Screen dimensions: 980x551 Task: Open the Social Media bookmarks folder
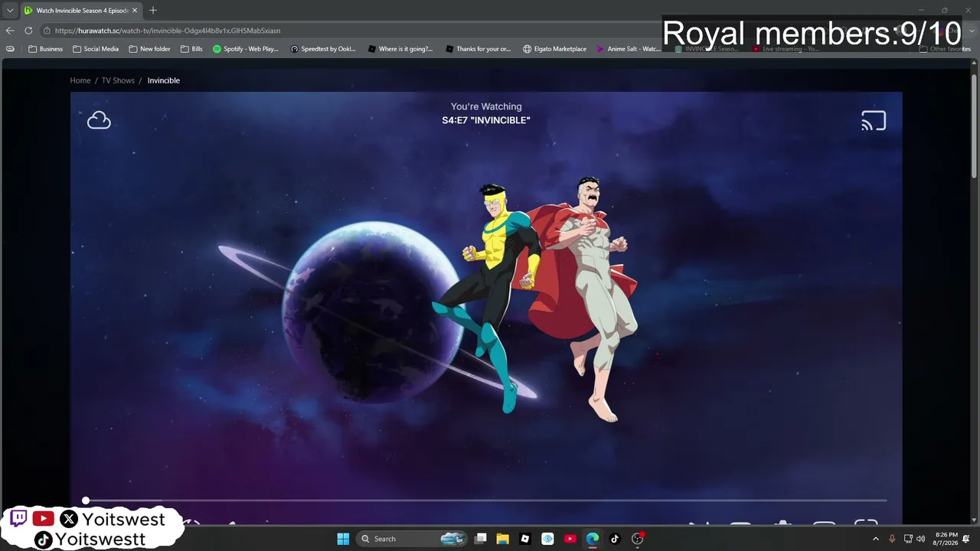pos(96,49)
